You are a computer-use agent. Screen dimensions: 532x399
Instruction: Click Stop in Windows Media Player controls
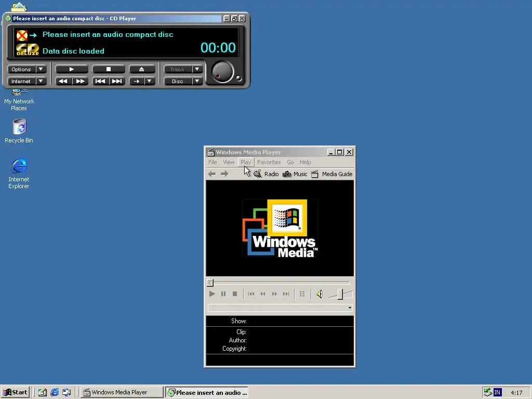(235, 294)
